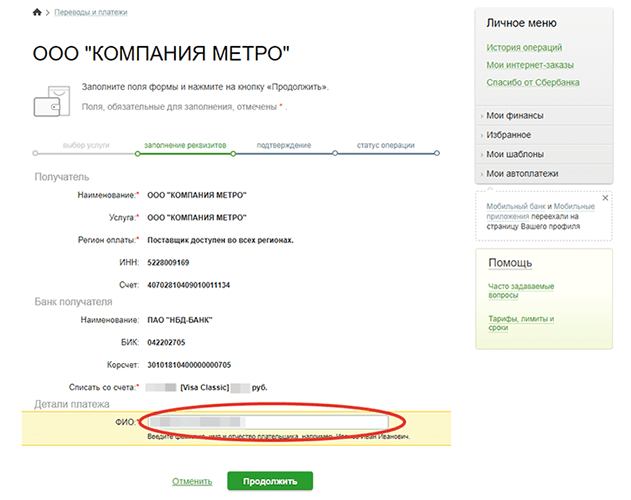Select the статус операции step
This screenshot has height=500, width=631.
[386, 145]
